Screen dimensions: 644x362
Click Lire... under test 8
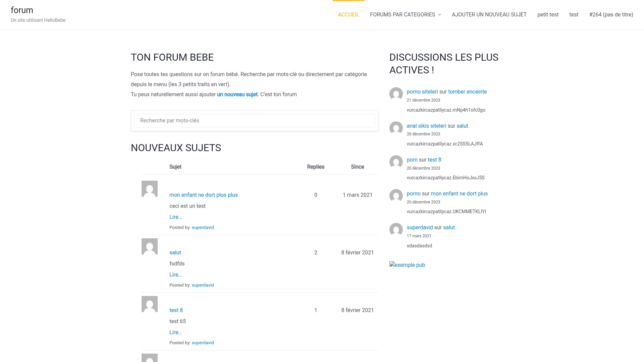176,332
